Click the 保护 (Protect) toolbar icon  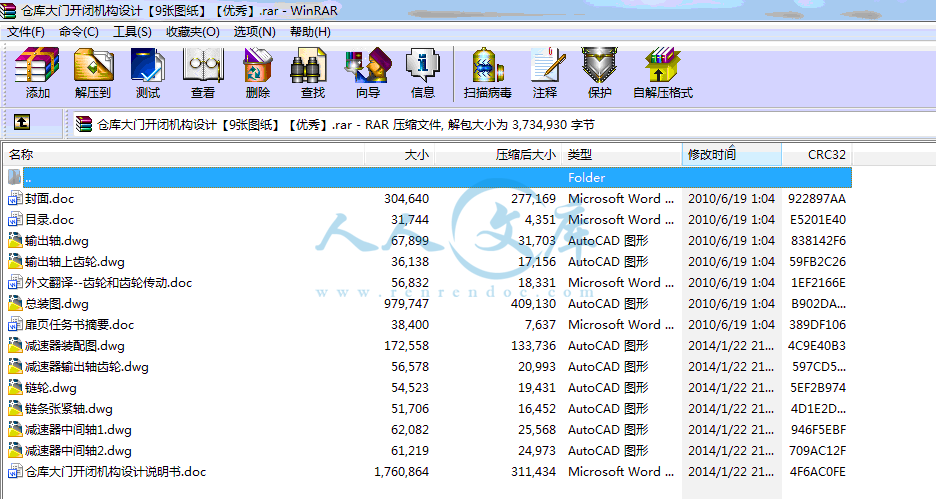click(599, 73)
